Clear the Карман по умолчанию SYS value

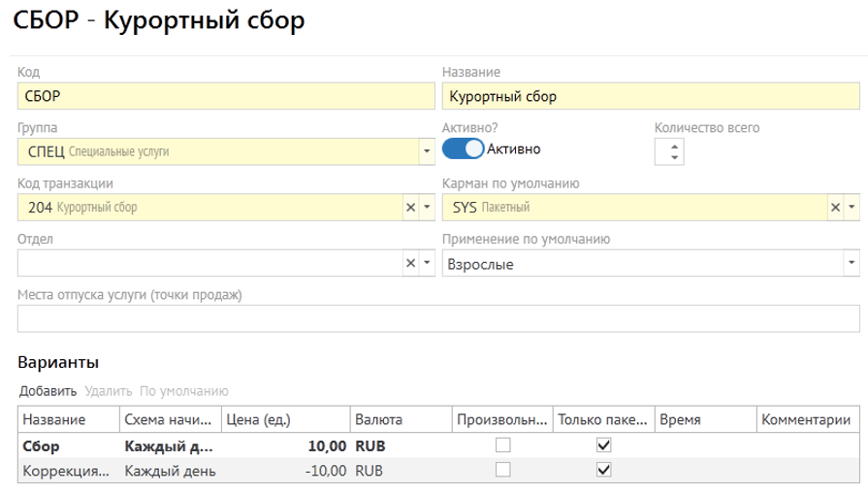pyautogui.click(x=835, y=207)
